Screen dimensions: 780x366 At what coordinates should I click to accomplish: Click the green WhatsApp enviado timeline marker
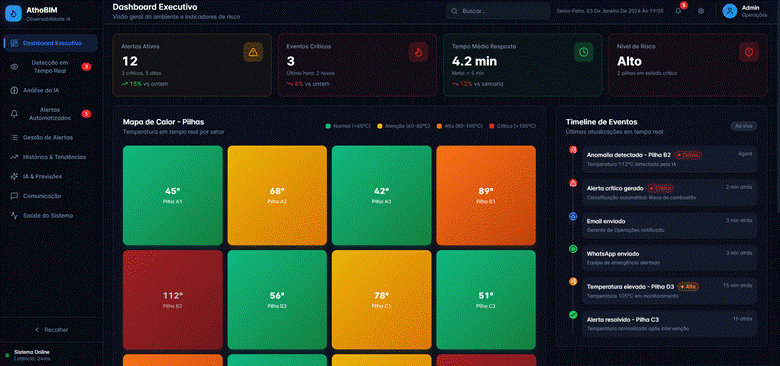pos(573,249)
